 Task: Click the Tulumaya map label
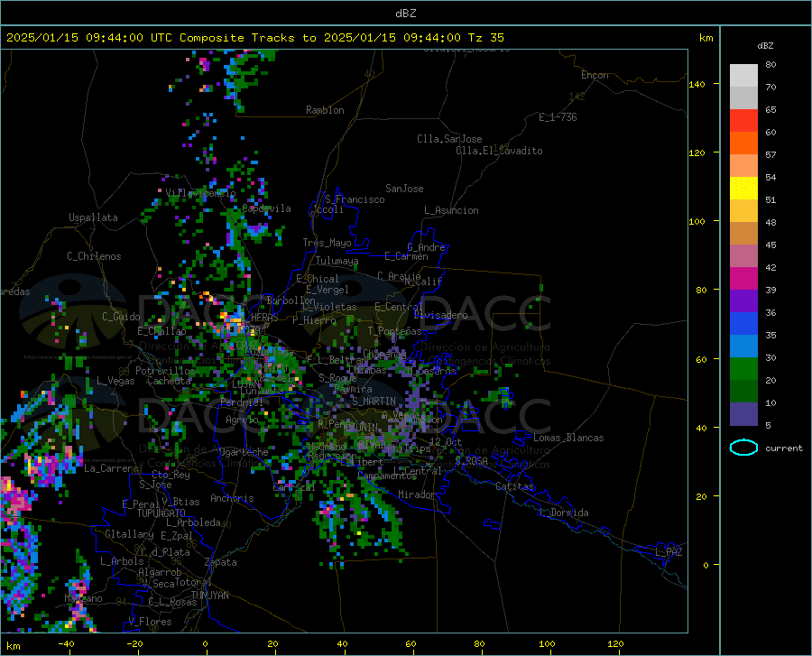pyautogui.click(x=337, y=261)
